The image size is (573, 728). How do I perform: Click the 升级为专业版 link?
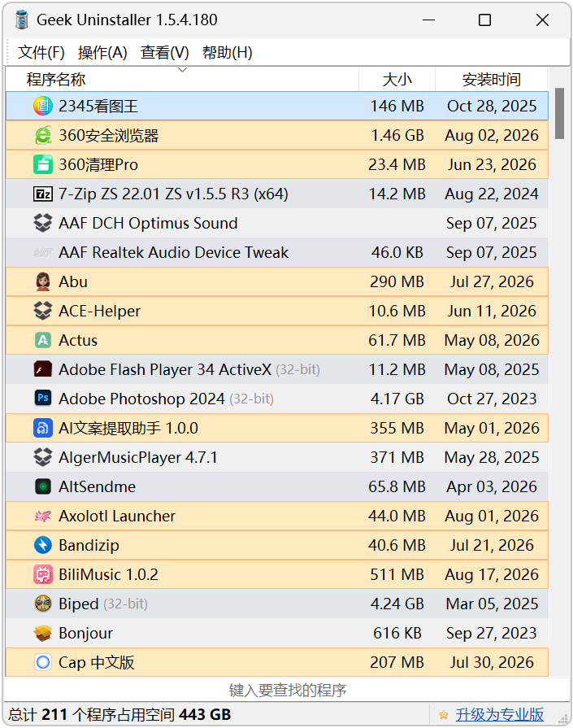499,714
